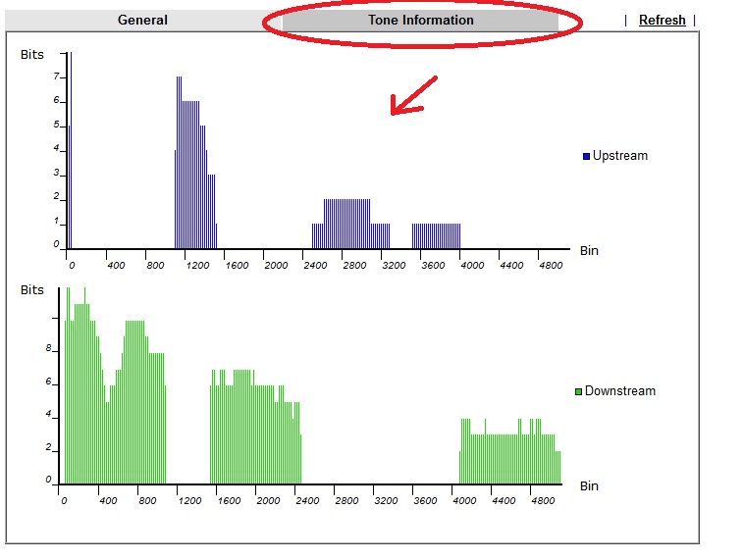This screenshot has width=744, height=560.
Task: Click 2000 on downstream chart axis
Action: (x=268, y=501)
